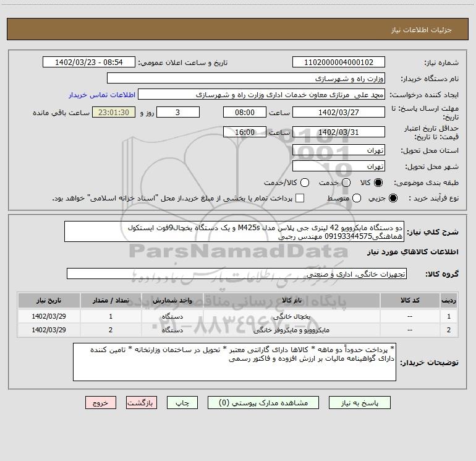Viewport: 476px width, 461px height.
Task: Click the deadline time field 08:00
Action: pos(245,112)
